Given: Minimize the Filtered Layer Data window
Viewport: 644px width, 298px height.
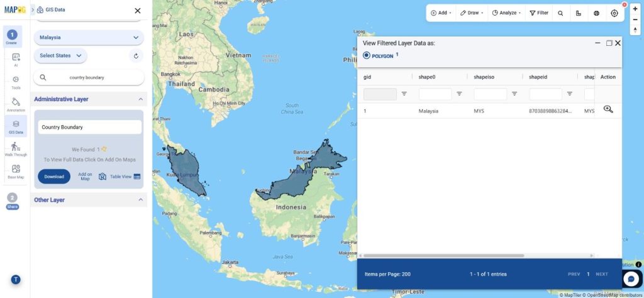Looking at the screenshot, I should [597, 43].
